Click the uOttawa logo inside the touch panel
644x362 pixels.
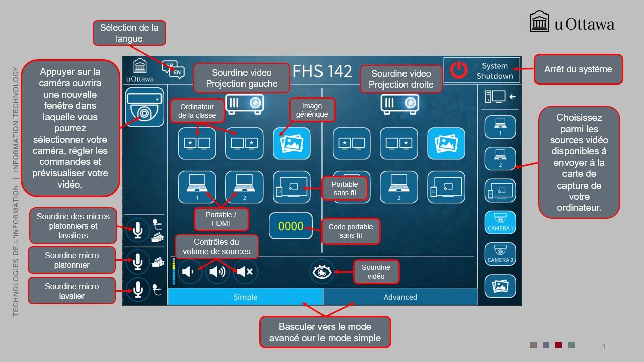pos(140,70)
